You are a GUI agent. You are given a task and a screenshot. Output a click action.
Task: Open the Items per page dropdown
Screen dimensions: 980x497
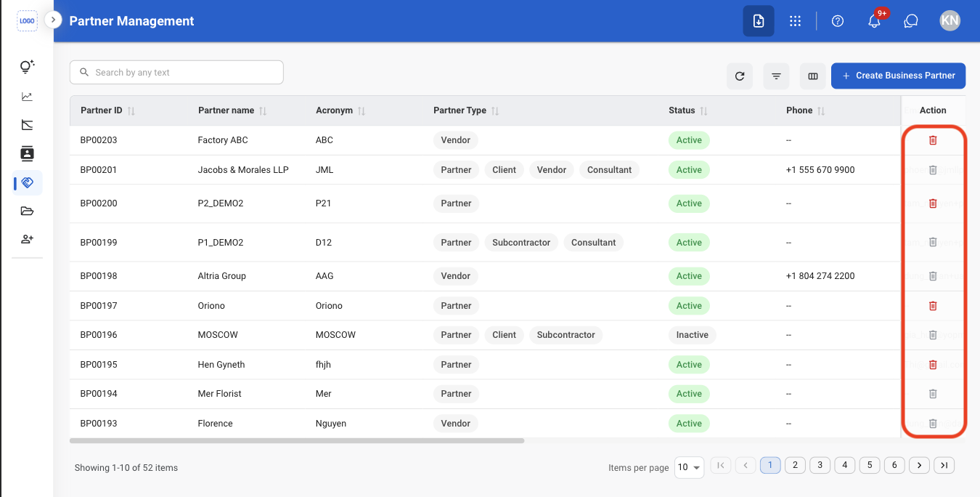(x=689, y=467)
